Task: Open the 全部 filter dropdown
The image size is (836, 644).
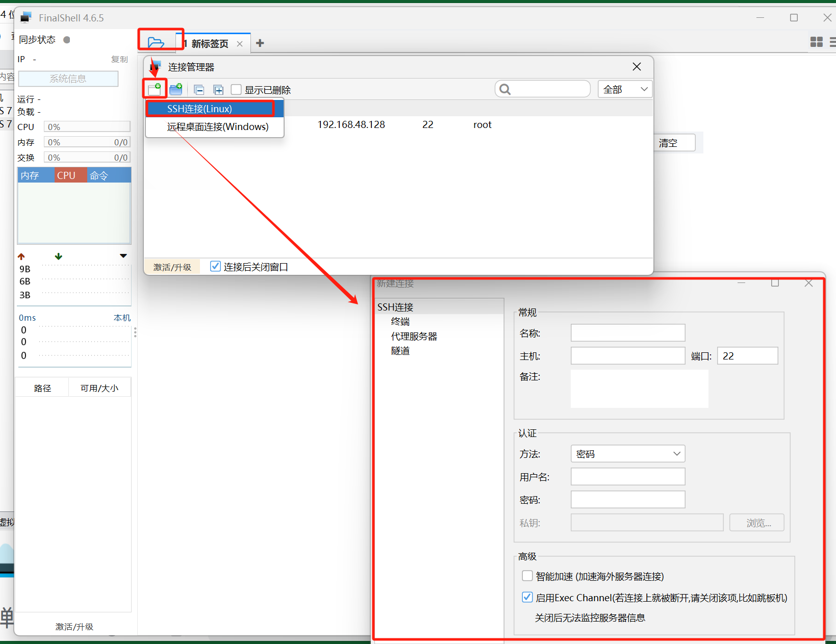Action: tap(625, 89)
